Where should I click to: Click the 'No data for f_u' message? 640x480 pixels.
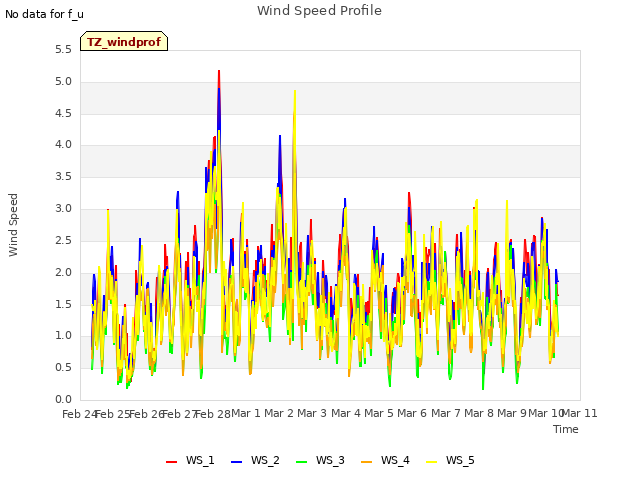point(44,14)
